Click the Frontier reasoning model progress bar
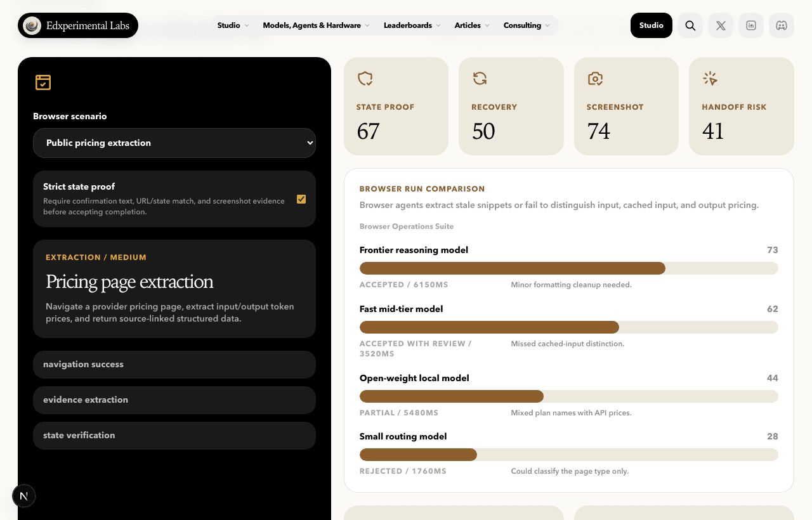The width and height of the screenshot is (812, 520). click(569, 268)
